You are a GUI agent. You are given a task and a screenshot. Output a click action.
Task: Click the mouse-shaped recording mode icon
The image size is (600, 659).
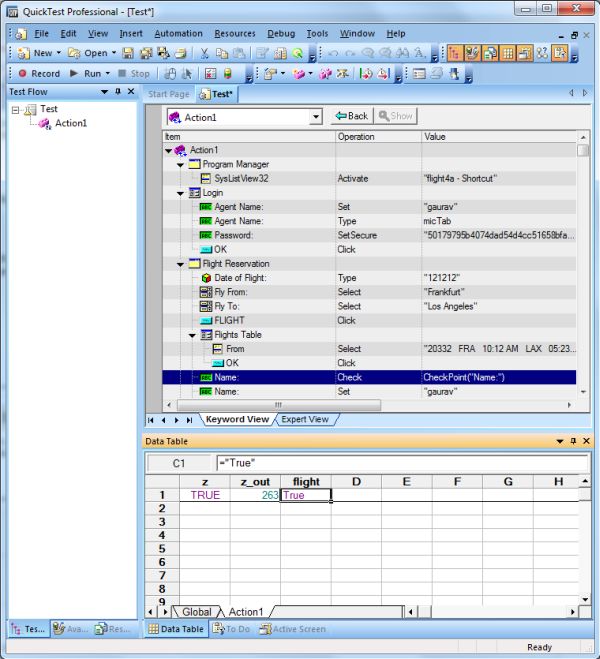tap(170, 74)
